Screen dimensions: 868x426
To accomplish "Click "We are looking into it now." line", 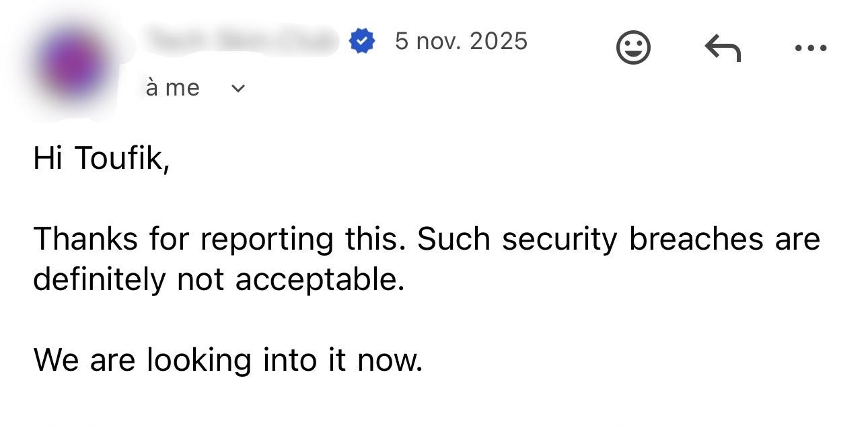I will click(227, 359).
